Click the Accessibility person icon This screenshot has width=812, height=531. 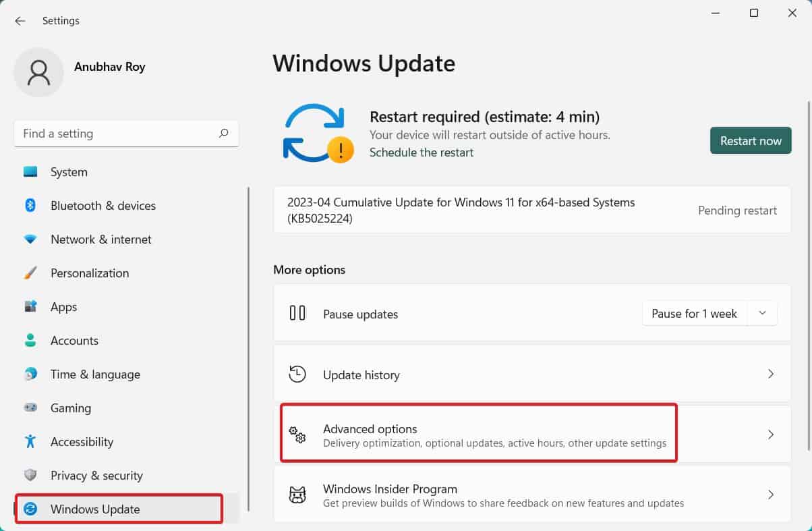click(30, 442)
